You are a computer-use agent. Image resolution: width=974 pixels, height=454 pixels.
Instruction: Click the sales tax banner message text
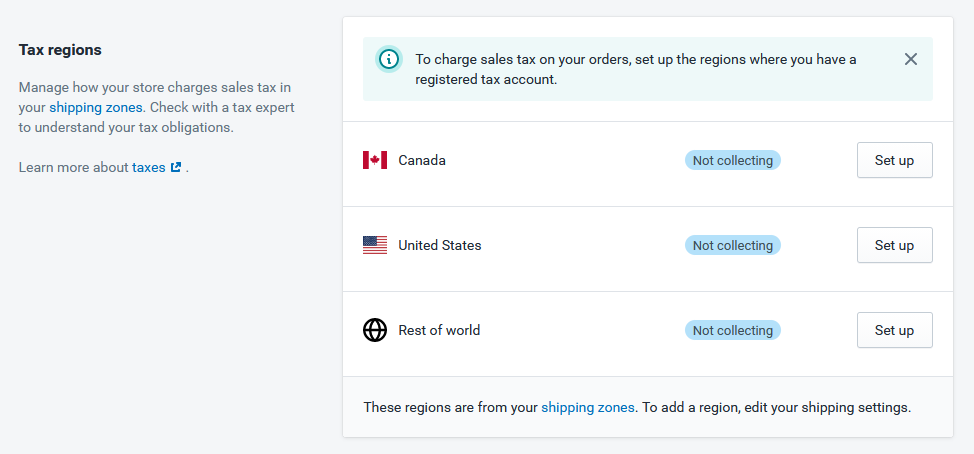[636, 69]
